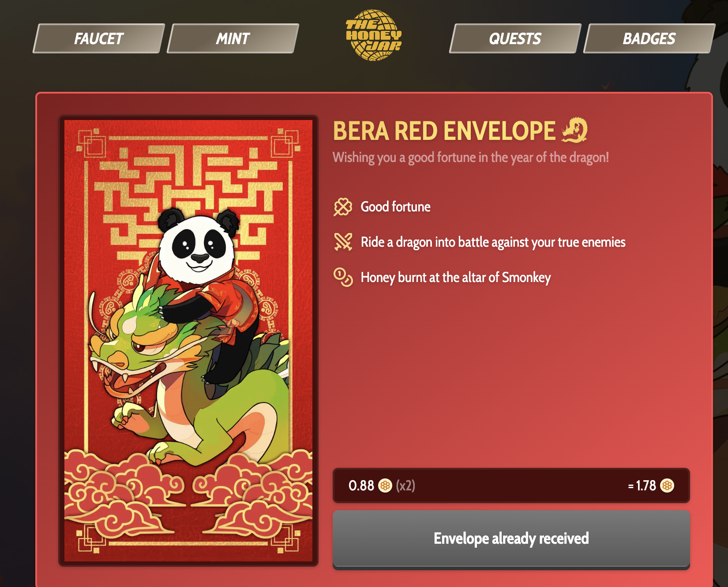This screenshot has height=587, width=728.
Task: Open the Quests section
Action: 515,38
